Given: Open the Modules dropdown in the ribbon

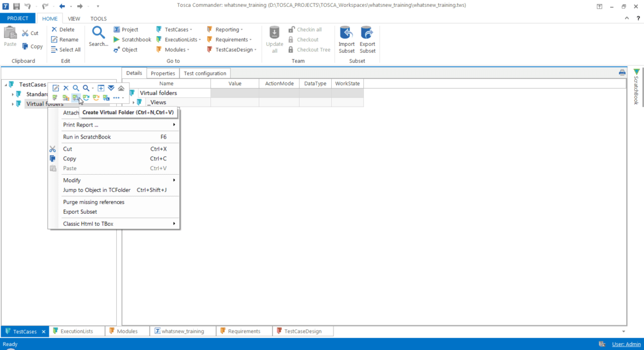Looking at the screenshot, I should (173, 49).
